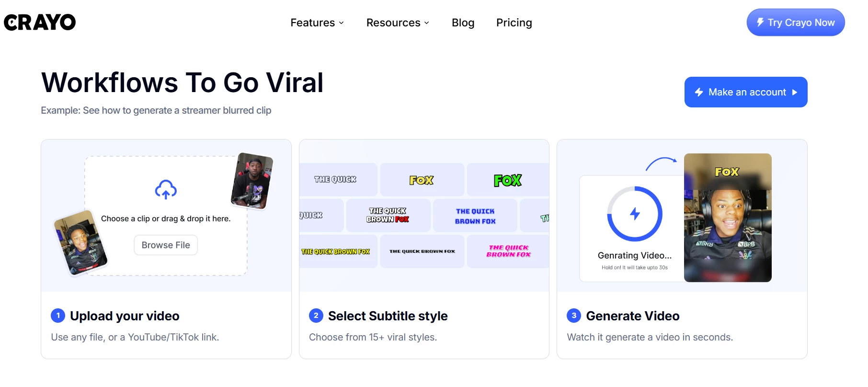Screen dimensions: 868x387
Task: Click the Crayo logo
Action: tap(40, 22)
